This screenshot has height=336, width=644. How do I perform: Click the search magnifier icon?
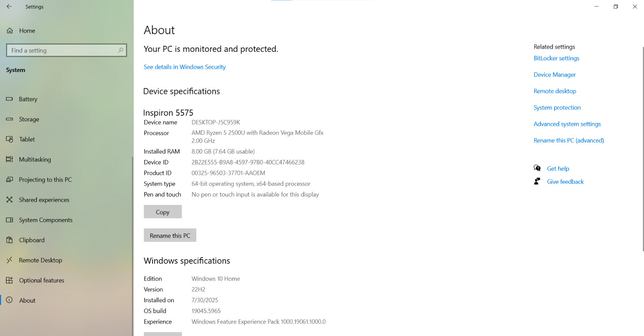pyautogui.click(x=120, y=50)
